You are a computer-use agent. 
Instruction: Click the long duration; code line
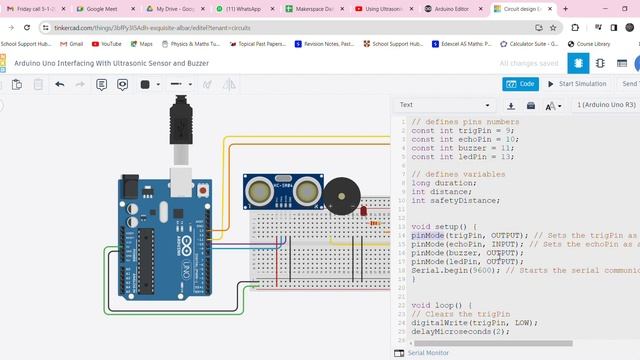(x=444, y=183)
